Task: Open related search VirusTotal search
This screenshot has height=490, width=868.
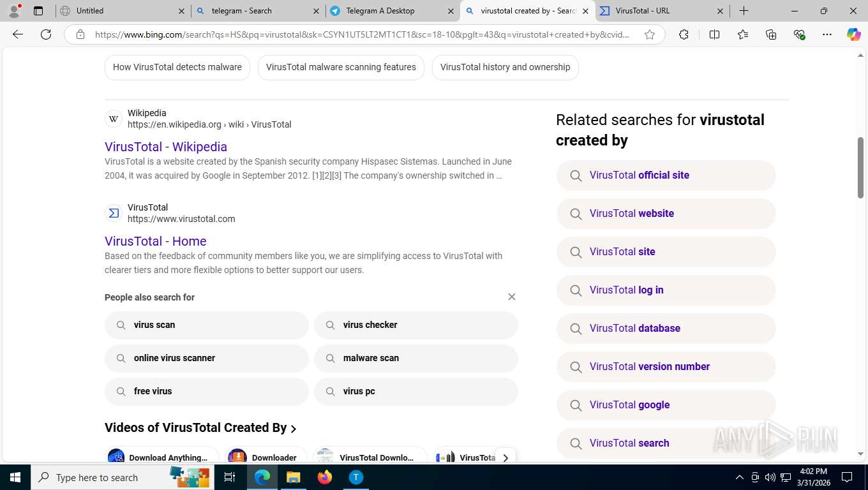Action: click(x=666, y=443)
